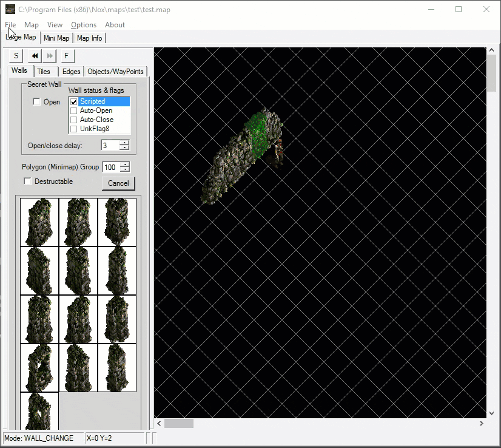The width and height of the screenshot is (501, 448).
Task: Open the Objects/WayPoints tab
Action: pyautogui.click(x=115, y=72)
